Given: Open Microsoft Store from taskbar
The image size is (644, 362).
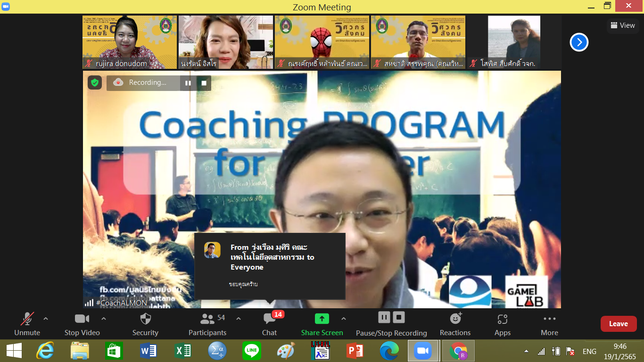Looking at the screenshot, I should click(x=114, y=351).
